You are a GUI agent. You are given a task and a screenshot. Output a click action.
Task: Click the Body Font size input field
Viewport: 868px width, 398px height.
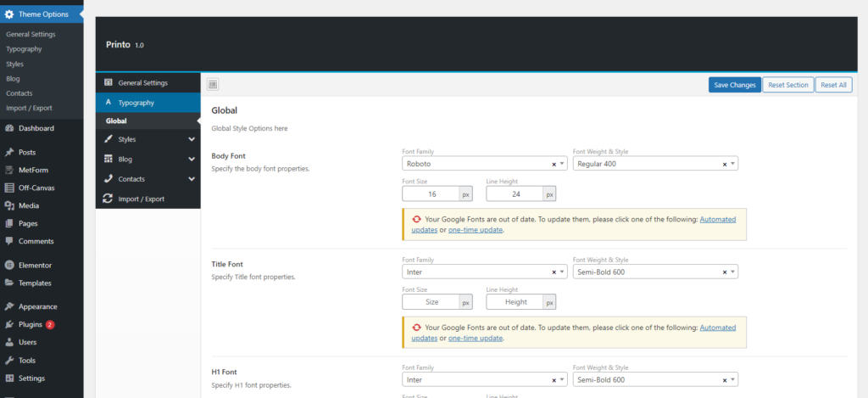(431, 194)
